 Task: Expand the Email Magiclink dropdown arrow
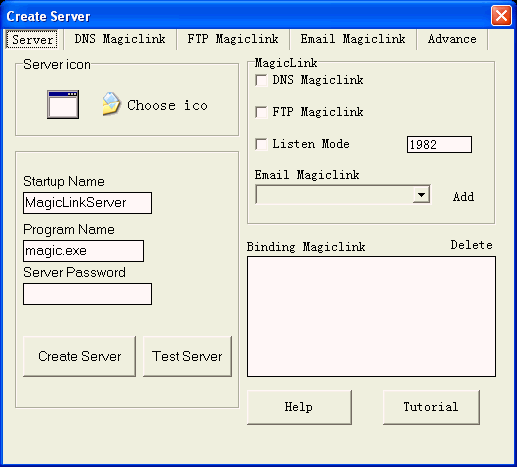pyautogui.click(x=421, y=195)
